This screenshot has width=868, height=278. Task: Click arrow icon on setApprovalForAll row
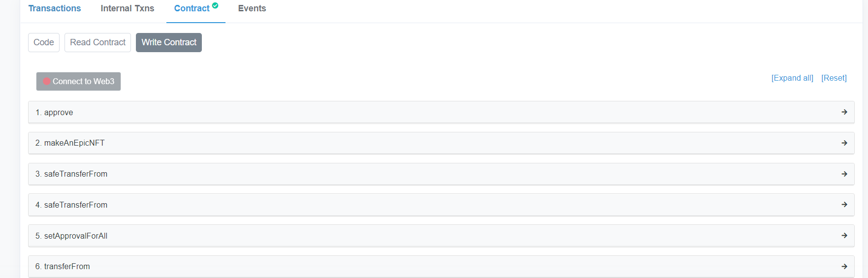(x=844, y=236)
